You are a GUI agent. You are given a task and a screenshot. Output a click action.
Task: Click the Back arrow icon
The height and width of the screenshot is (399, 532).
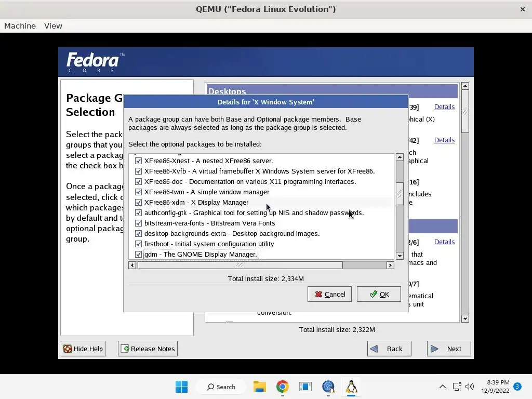pyautogui.click(x=374, y=349)
